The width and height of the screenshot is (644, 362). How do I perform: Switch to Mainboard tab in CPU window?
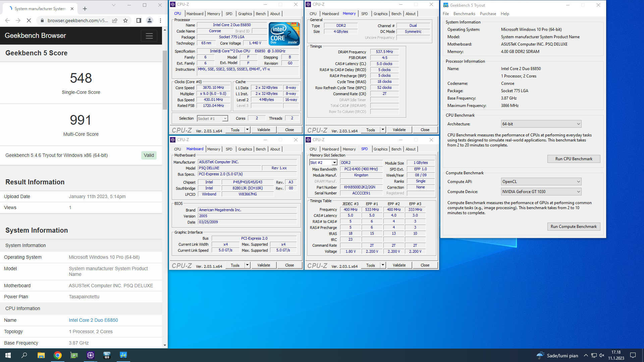[x=195, y=14]
